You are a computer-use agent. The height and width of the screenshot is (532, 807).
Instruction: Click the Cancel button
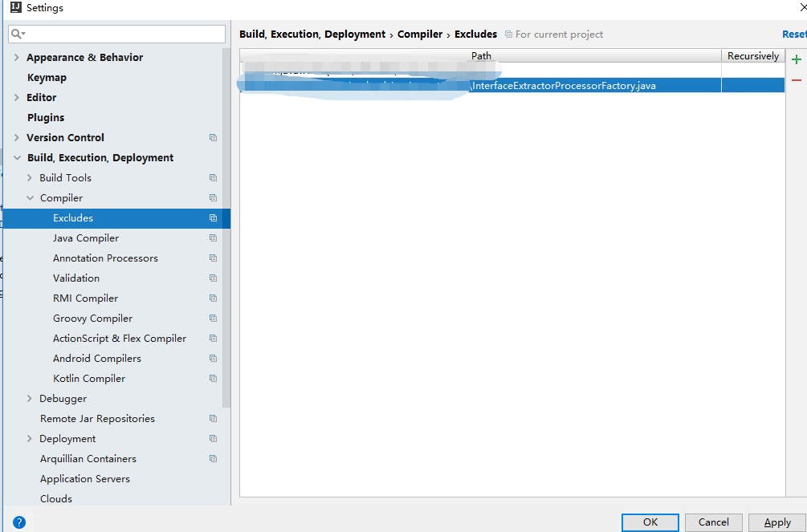coord(713,522)
